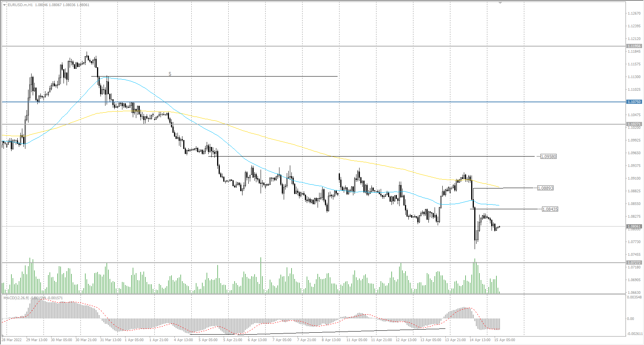
Task: Click the 29 Mar 13:00 time label
Action: point(37,340)
